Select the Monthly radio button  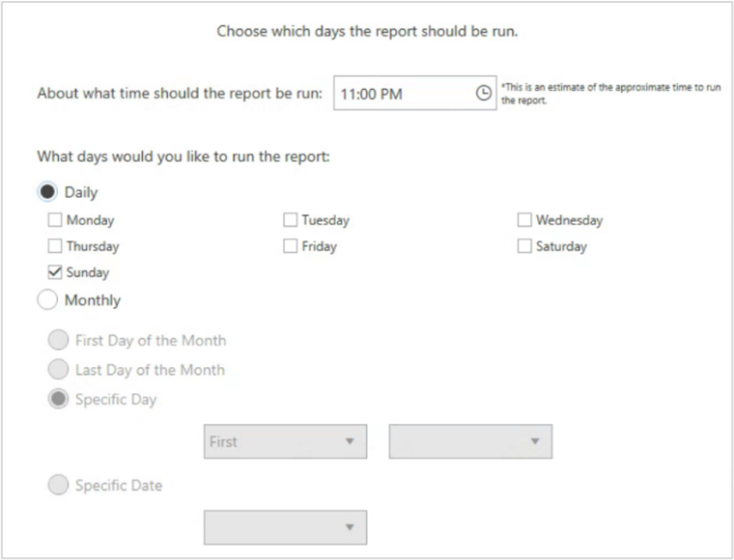coord(47,300)
